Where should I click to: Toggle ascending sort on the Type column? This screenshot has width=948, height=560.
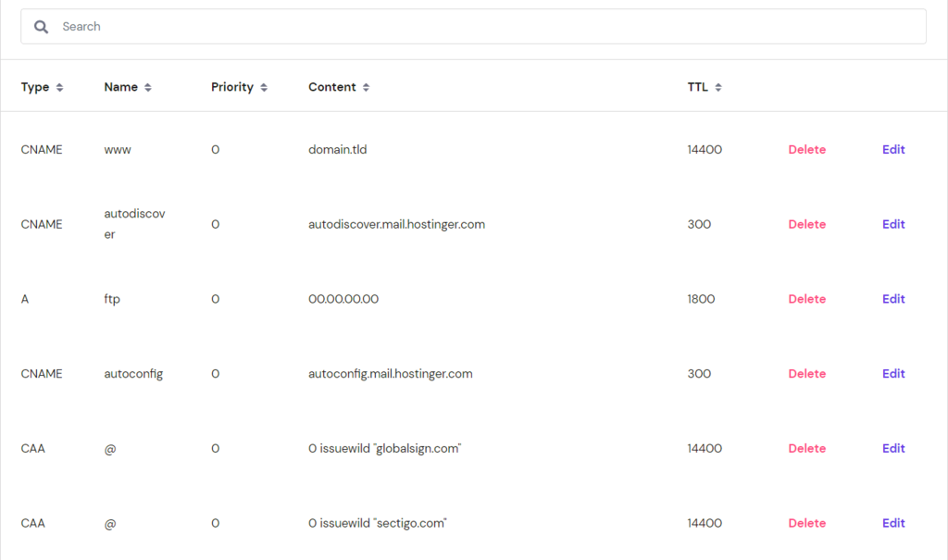coord(61,86)
